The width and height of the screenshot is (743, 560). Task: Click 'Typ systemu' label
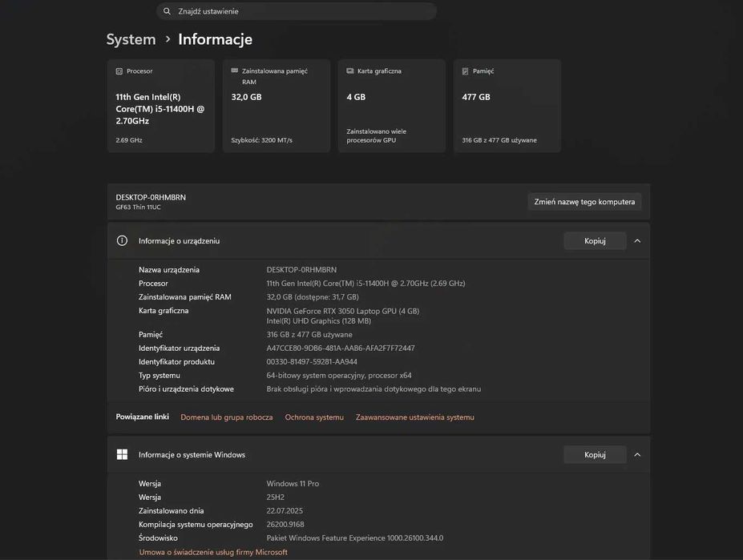click(x=160, y=376)
